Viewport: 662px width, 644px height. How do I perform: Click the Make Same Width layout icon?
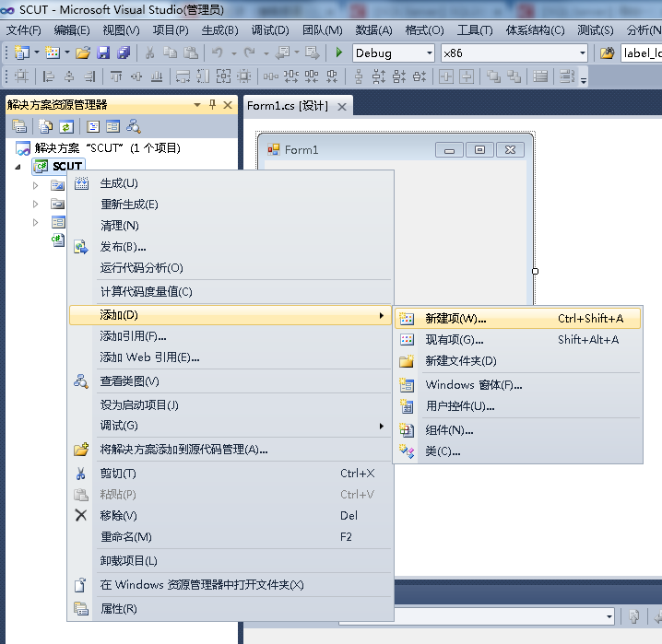(x=183, y=76)
